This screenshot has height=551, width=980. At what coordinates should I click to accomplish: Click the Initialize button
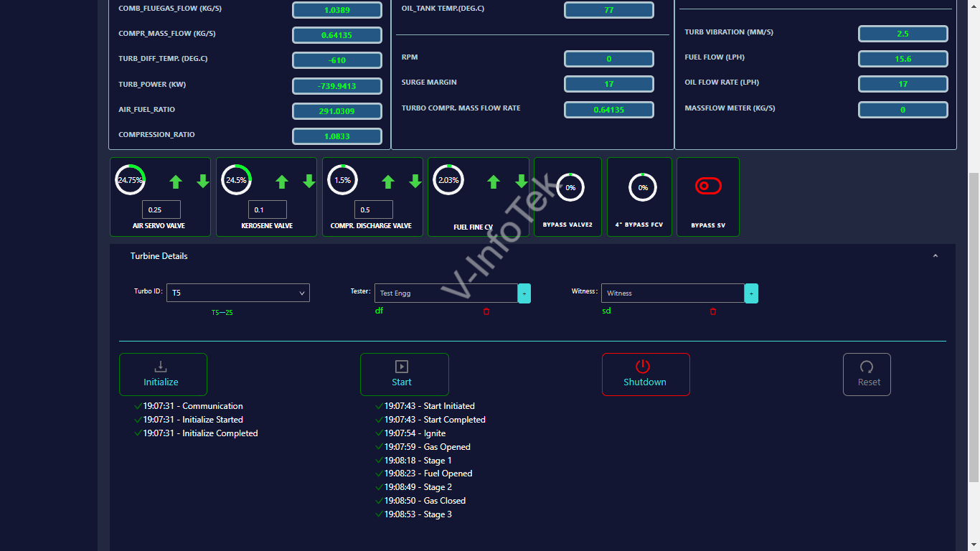[164, 375]
